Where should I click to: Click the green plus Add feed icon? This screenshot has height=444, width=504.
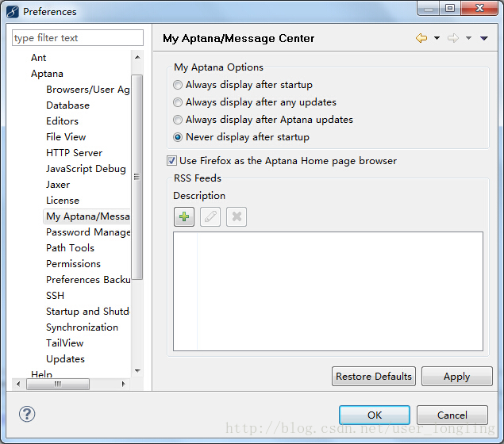click(x=184, y=217)
